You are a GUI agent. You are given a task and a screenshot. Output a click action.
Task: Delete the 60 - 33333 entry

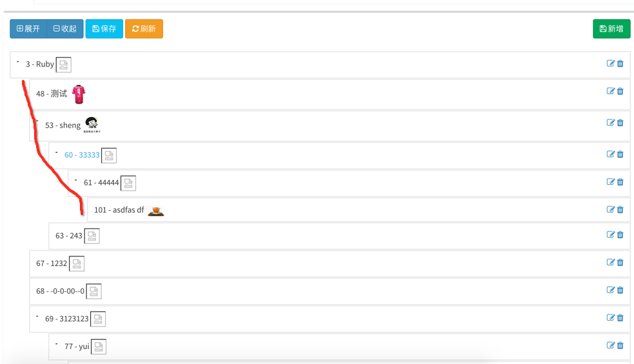click(x=620, y=154)
